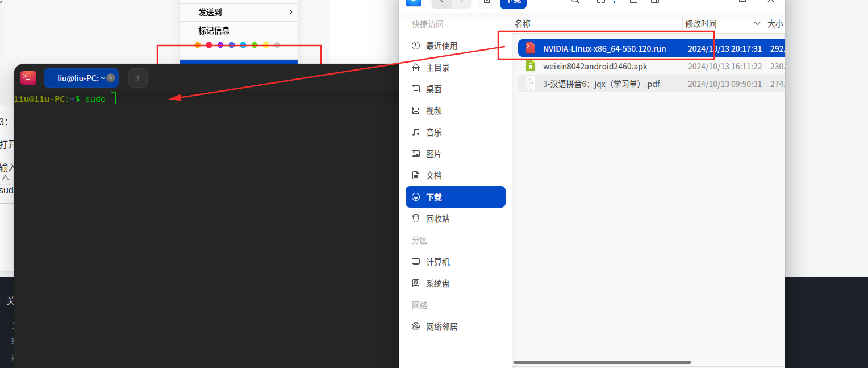Viewport: 868px width, 368px height.
Task: Open 文档 folder in sidebar
Action: tap(456, 176)
